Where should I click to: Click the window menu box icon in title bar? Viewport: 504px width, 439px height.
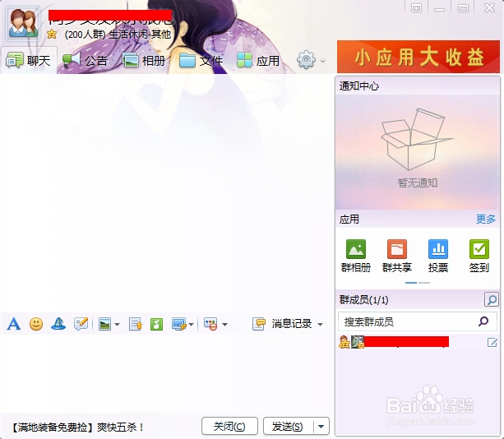(416, 8)
